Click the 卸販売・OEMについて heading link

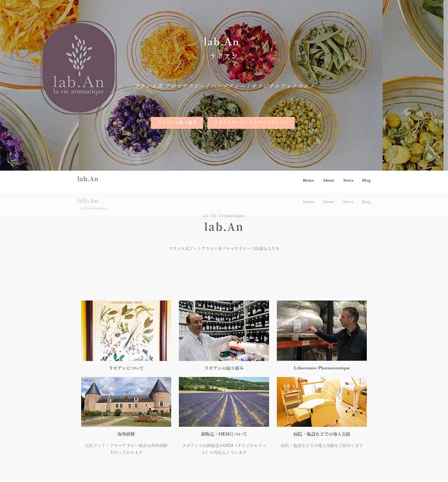tap(224, 434)
